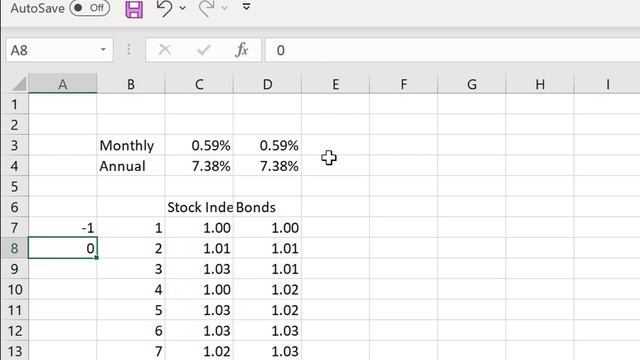The width and height of the screenshot is (640, 360).
Task: Select the 'Monthly' label cell
Action: (x=131, y=145)
